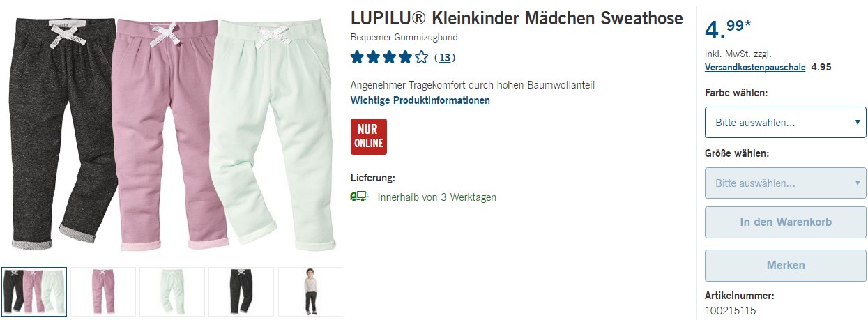Click the LUPILU Kleinkinder Mädchen Sweathose title
The height and width of the screenshot is (320, 868).
(517, 19)
